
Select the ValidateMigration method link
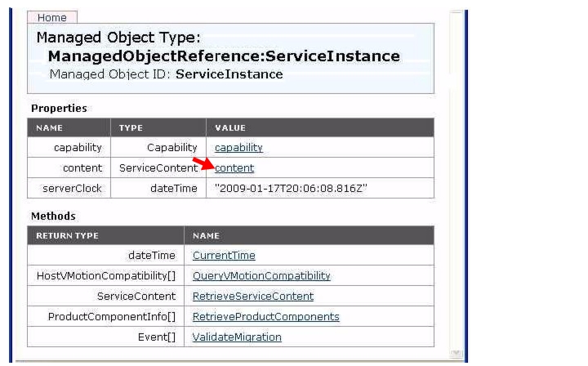(237, 337)
